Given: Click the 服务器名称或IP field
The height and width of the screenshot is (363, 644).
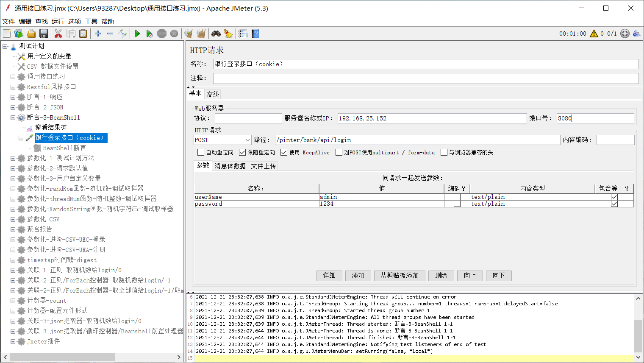Looking at the screenshot, I should [432, 118].
